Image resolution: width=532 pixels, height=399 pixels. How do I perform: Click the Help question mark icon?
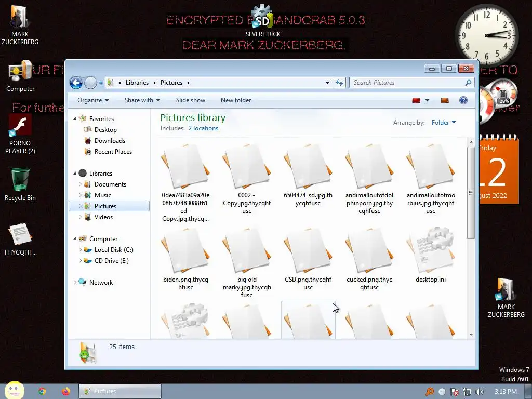pyautogui.click(x=463, y=100)
